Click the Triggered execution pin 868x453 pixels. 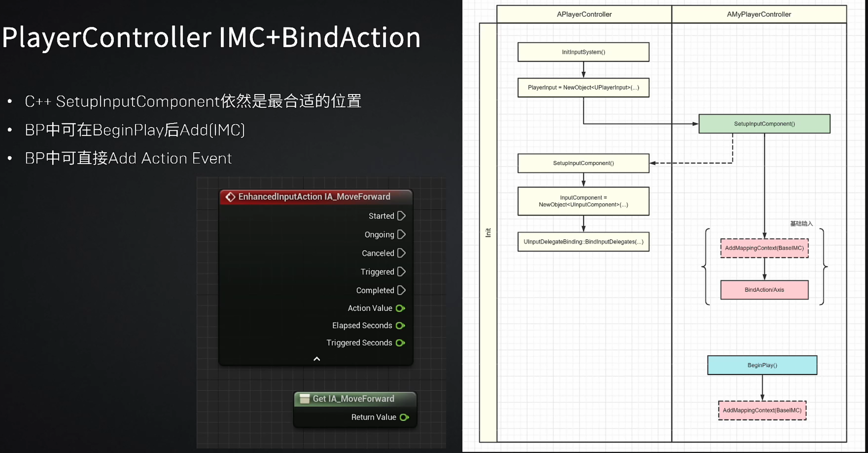pyautogui.click(x=401, y=272)
